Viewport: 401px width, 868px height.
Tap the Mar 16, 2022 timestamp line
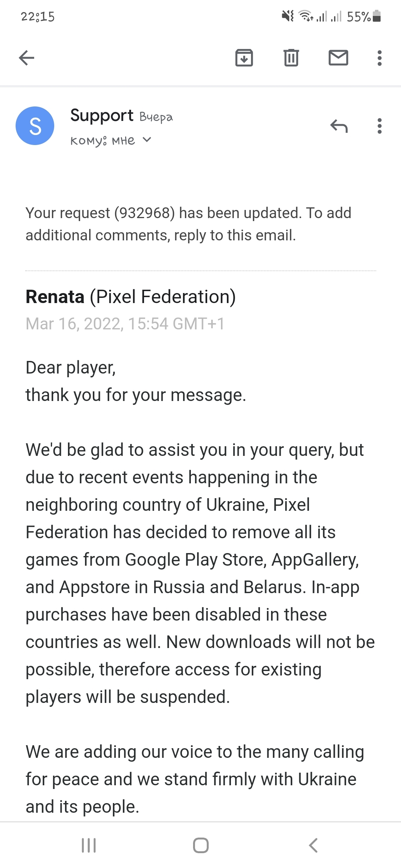(125, 324)
